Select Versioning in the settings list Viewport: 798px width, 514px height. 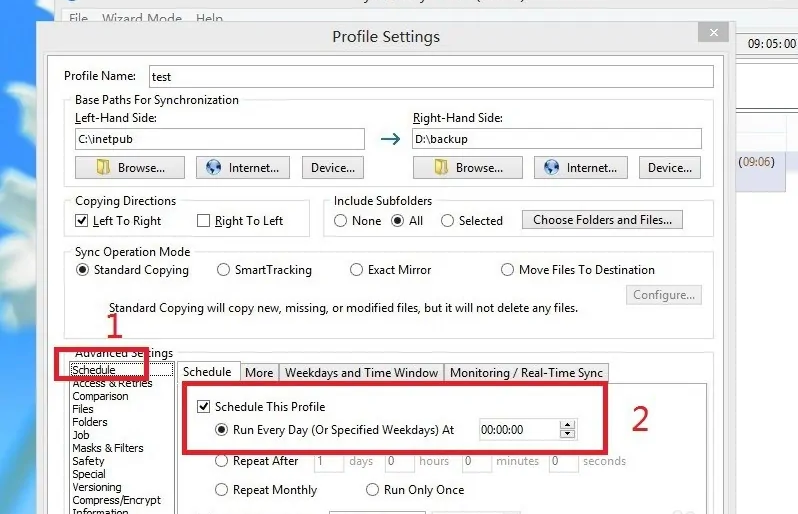97,487
